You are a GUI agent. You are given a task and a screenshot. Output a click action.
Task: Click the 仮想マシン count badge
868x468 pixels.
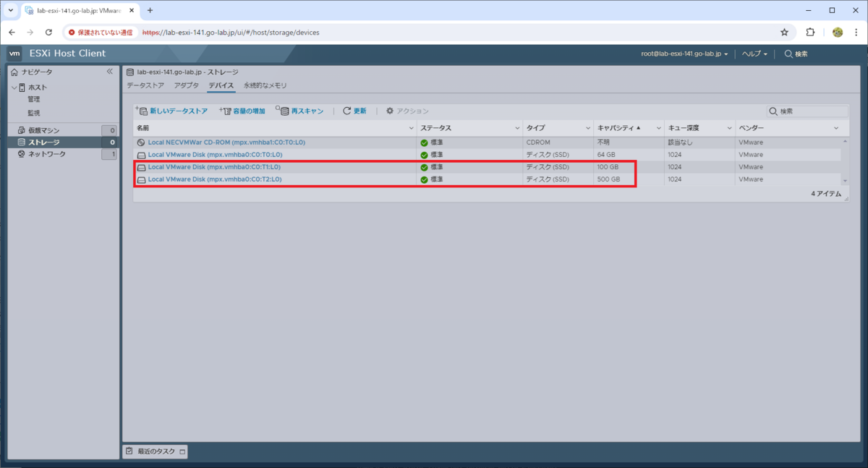point(109,130)
